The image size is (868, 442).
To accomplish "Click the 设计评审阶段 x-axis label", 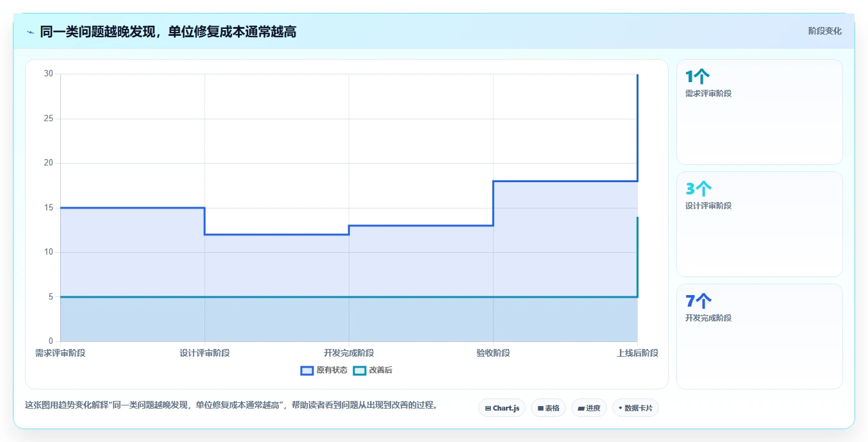I will click(x=204, y=353).
